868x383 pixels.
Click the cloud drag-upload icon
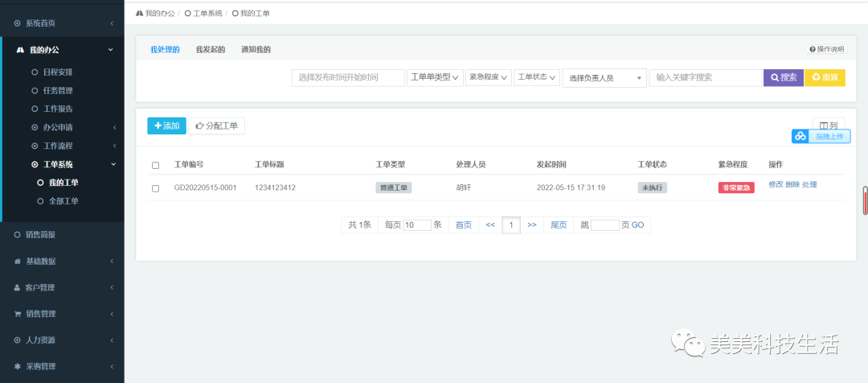pos(800,137)
